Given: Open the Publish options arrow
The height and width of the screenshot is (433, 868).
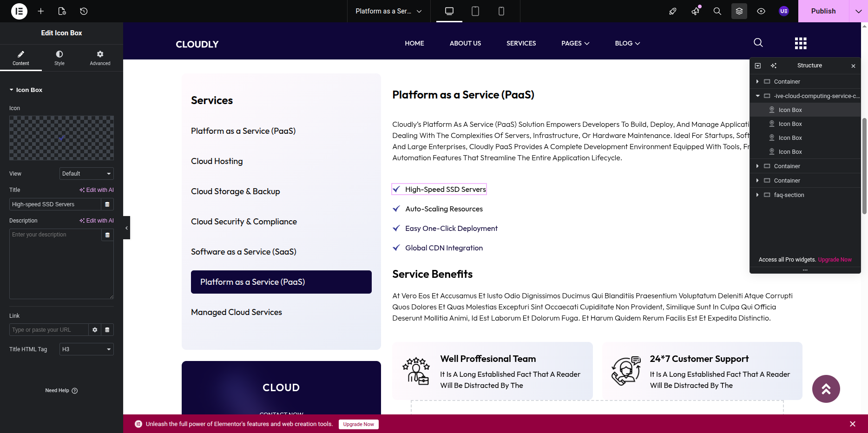Looking at the screenshot, I should (x=858, y=11).
